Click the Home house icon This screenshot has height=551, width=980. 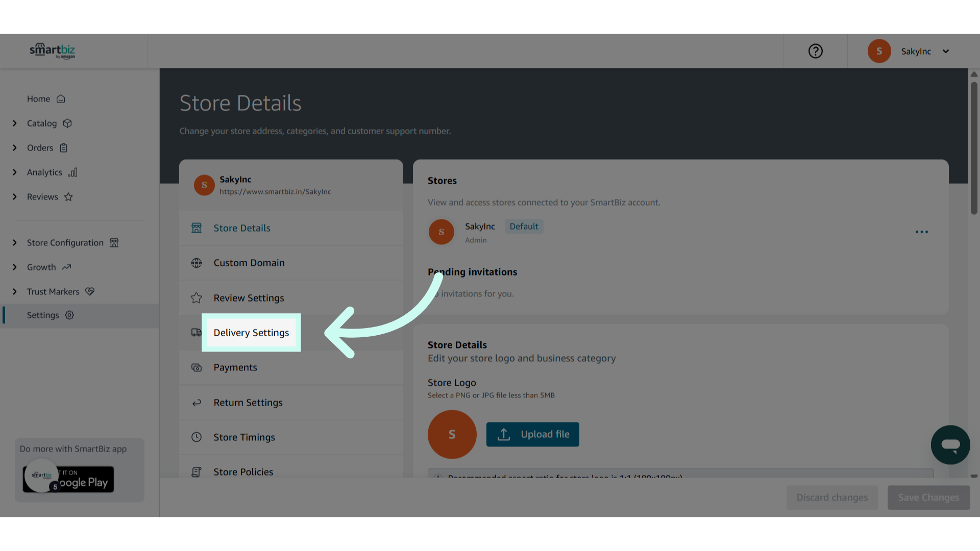(61, 99)
